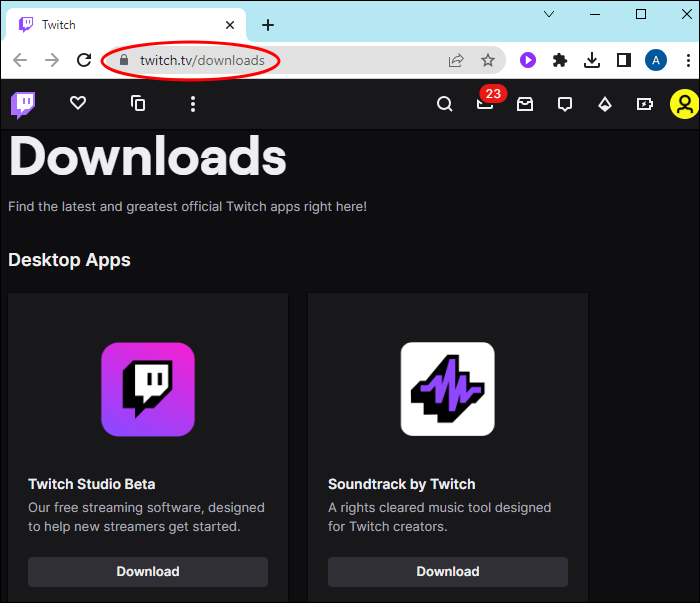Open the Browse copy-squares icon
The image size is (700, 603).
pos(138,104)
